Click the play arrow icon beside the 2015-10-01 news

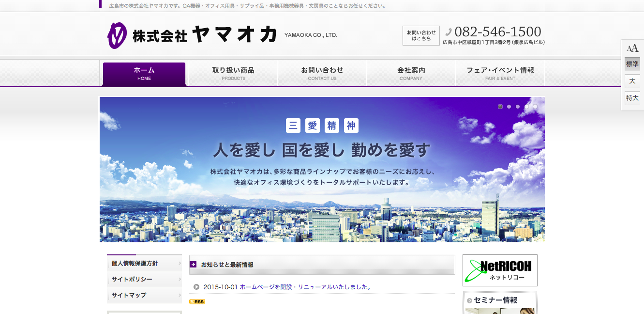195,286
